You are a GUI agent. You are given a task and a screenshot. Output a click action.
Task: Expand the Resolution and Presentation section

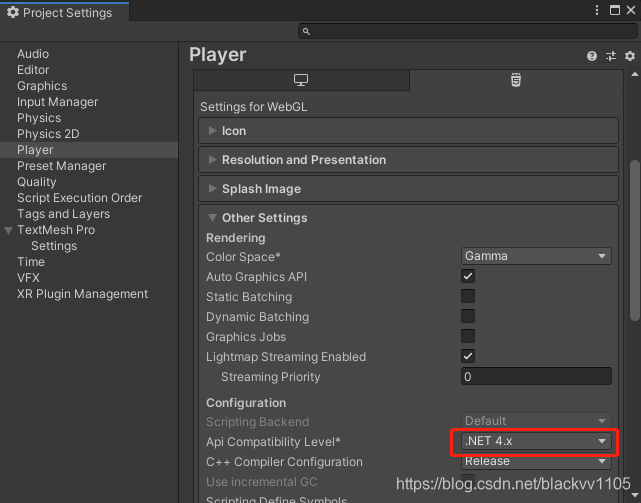(x=408, y=160)
